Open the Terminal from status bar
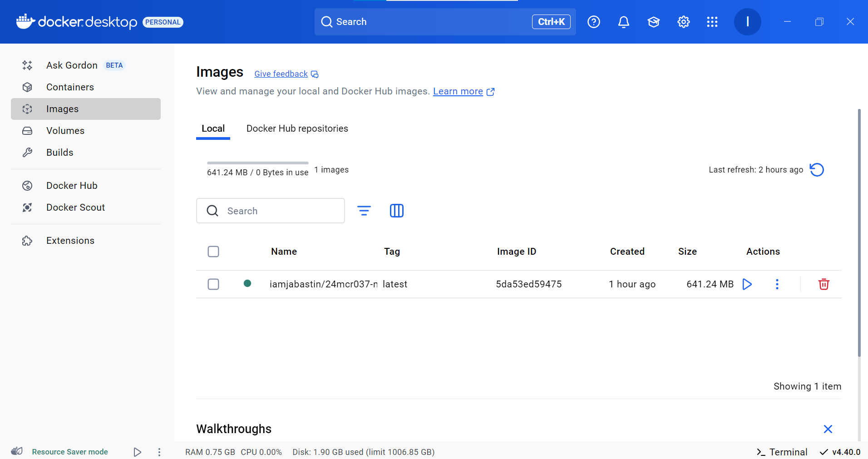This screenshot has height=459, width=868. pos(782,452)
